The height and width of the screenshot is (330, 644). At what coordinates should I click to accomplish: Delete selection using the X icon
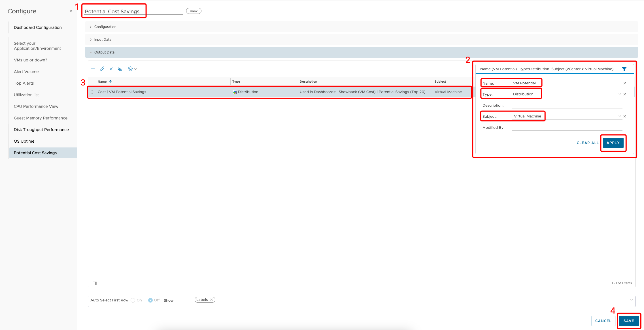point(111,69)
